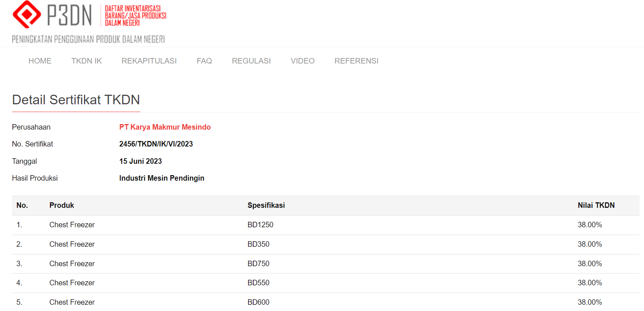Click the Detail Sertifikat TKDN heading
The image size is (644, 311).
(x=76, y=100)
